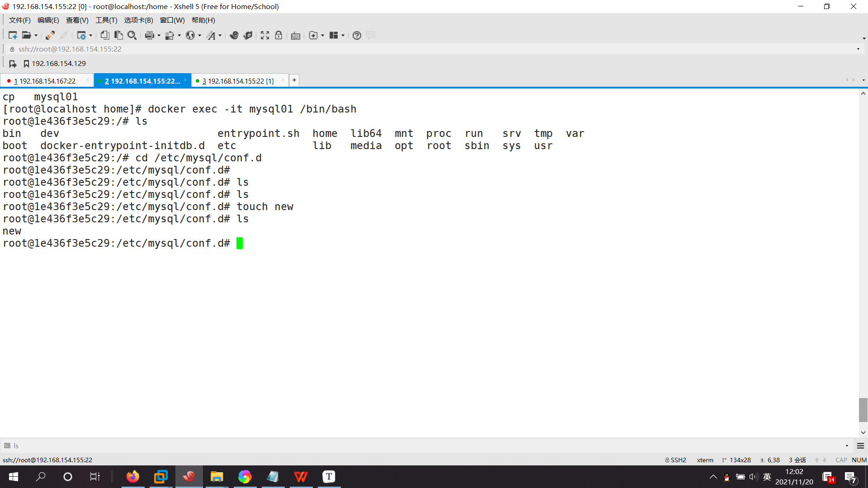Toggle full screen mode
868x488 pixels.
265,35
